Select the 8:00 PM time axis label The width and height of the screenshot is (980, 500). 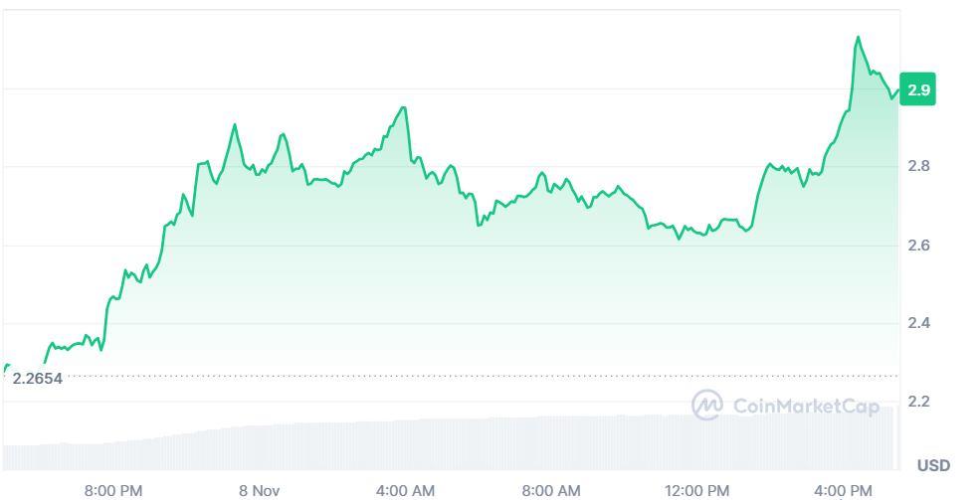tap(112, 490)
